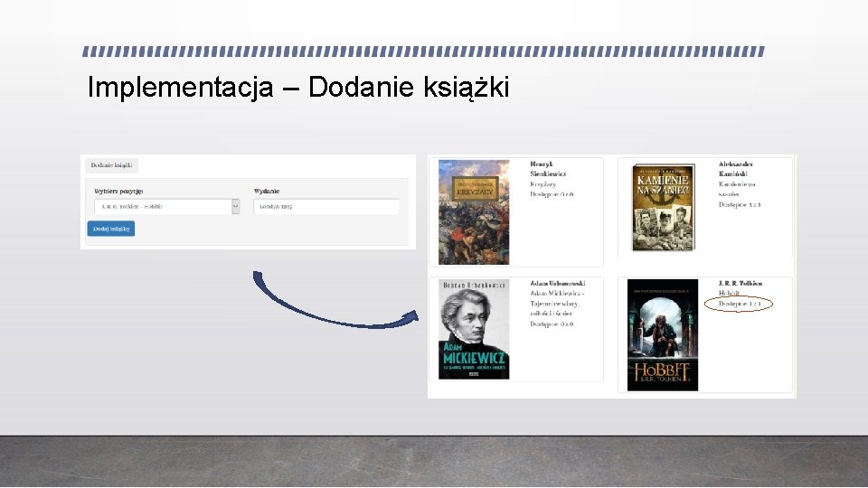Viewport: 868px width, 488px height.
Task: Click the 'Hobbit' title text beside the cover
Action: pyautogui.click(x=729, y=293)
